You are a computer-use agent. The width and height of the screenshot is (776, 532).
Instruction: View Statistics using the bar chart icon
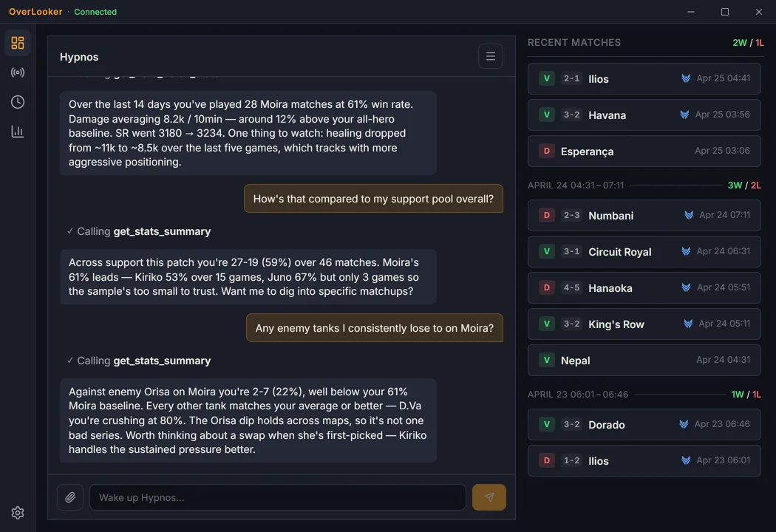click(x=18, y=131)
